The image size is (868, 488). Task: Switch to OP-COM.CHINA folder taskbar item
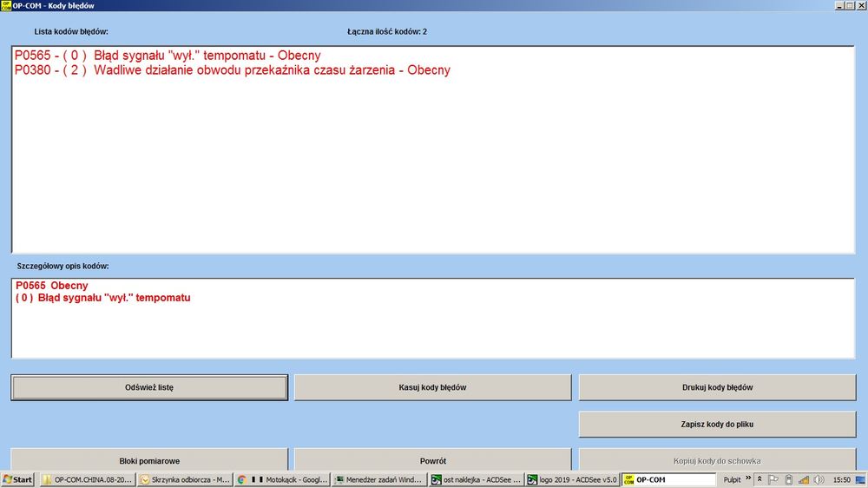coord(88,479)
